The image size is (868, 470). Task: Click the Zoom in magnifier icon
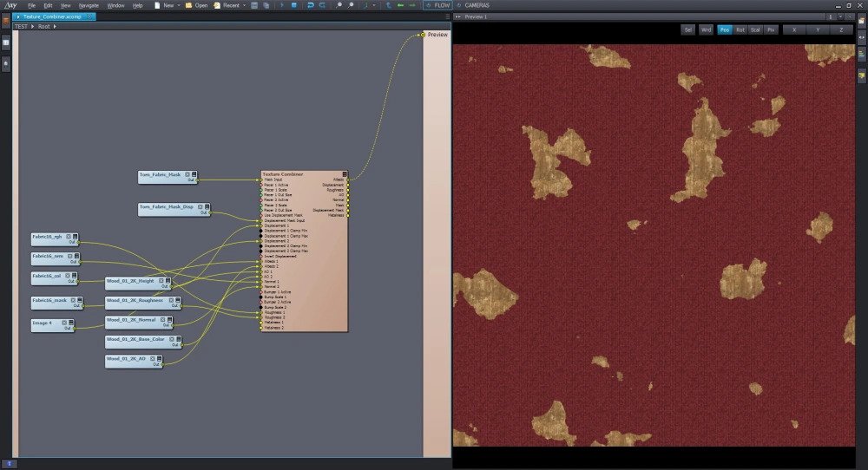tap(339, 5)
